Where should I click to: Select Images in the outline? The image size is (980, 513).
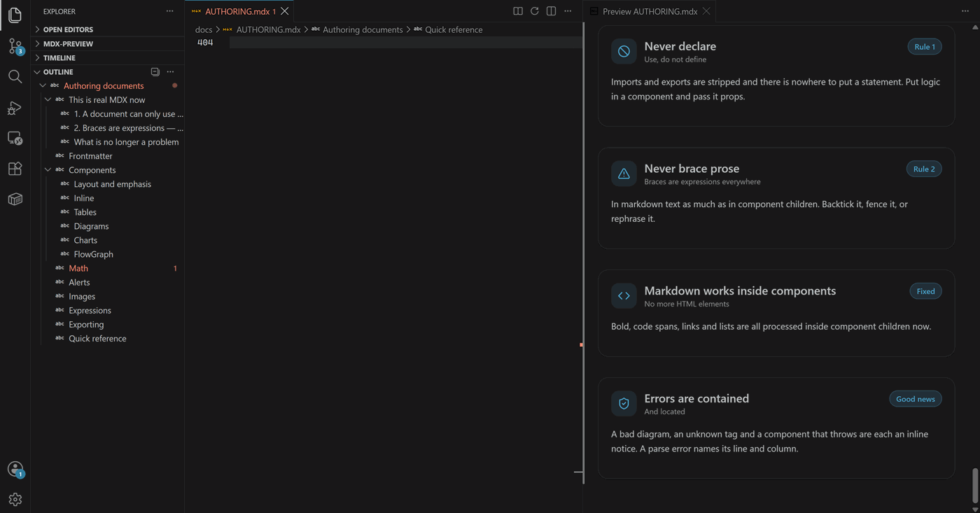[x=82, y=296]
